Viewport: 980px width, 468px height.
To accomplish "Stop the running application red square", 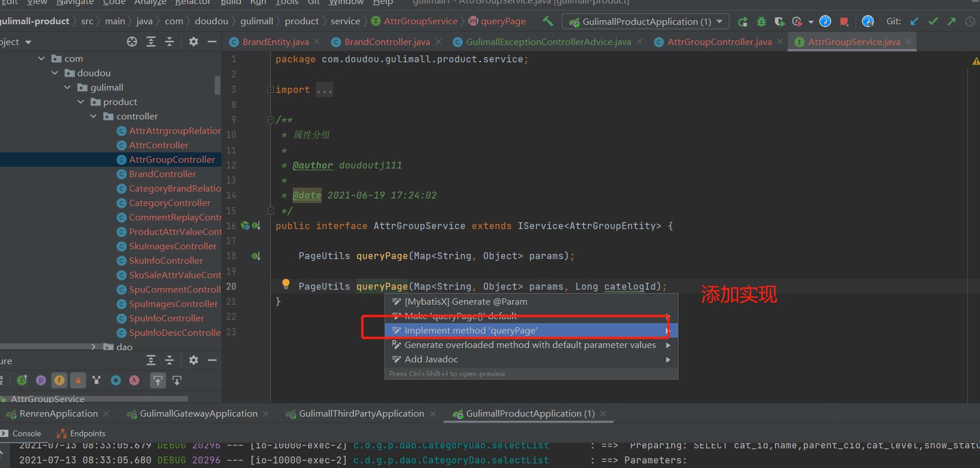I will 844,21.
